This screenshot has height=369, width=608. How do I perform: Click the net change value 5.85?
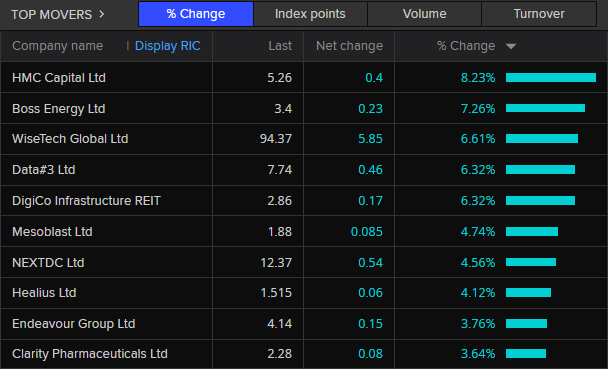point(370,138)
